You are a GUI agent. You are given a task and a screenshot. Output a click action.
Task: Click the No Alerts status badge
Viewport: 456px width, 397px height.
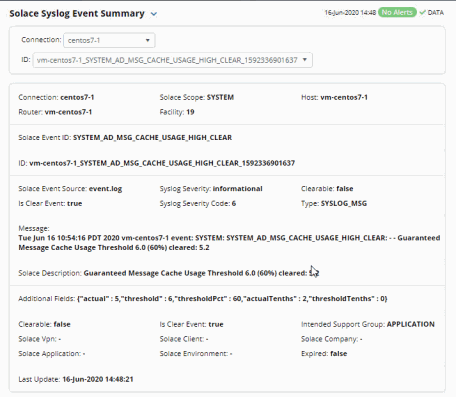pos(397,12)
